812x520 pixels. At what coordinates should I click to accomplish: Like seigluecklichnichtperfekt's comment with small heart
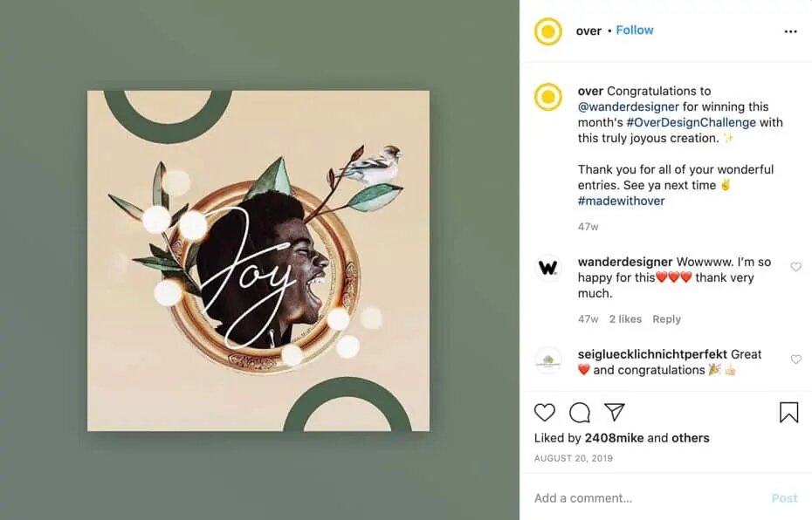(x=795, y=359)
